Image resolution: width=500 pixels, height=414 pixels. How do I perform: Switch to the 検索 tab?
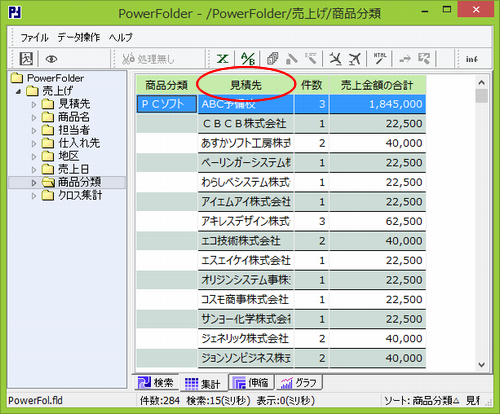[156, 382]
